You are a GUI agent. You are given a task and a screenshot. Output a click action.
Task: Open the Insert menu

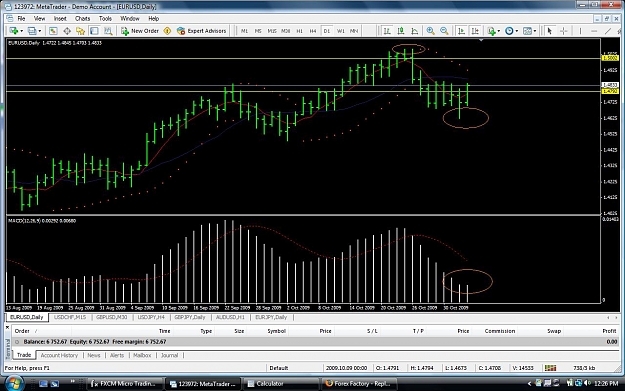click(60, 18)
